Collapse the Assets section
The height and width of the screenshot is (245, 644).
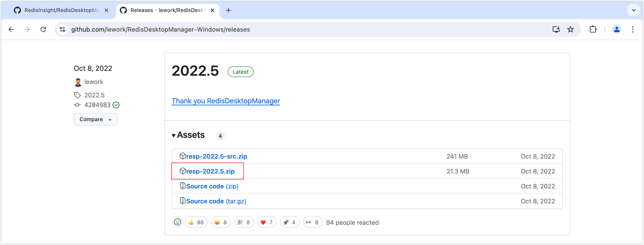pos(188,135)
